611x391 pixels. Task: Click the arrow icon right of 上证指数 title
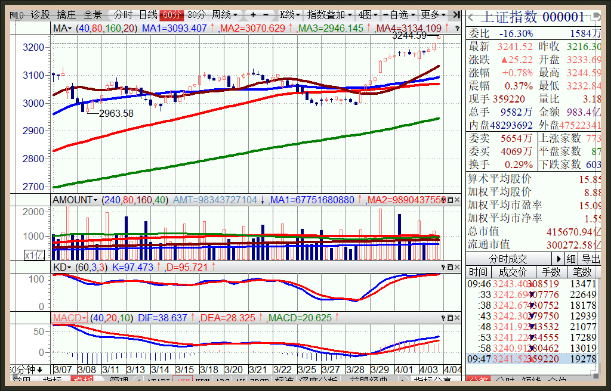coord(595,18)
